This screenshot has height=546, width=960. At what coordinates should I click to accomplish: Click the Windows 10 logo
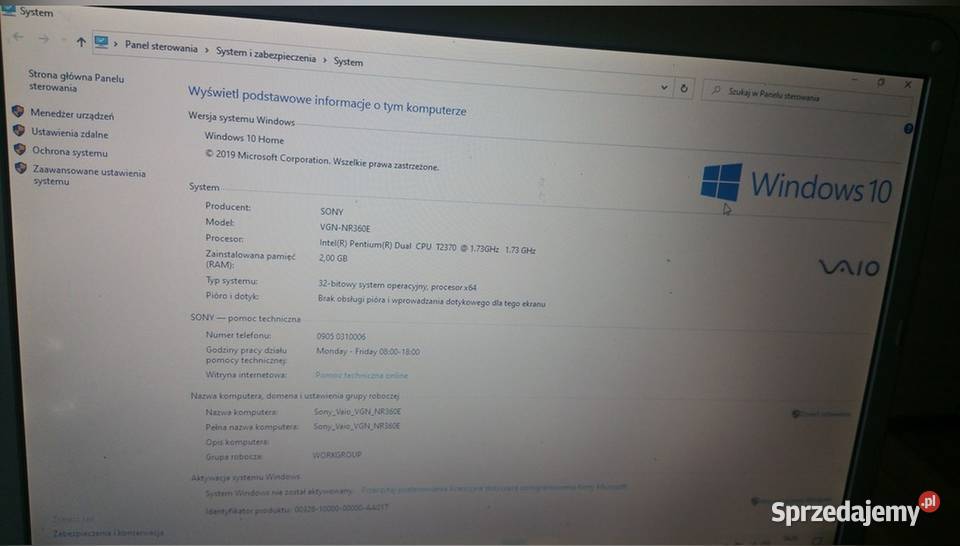[796, 184]
